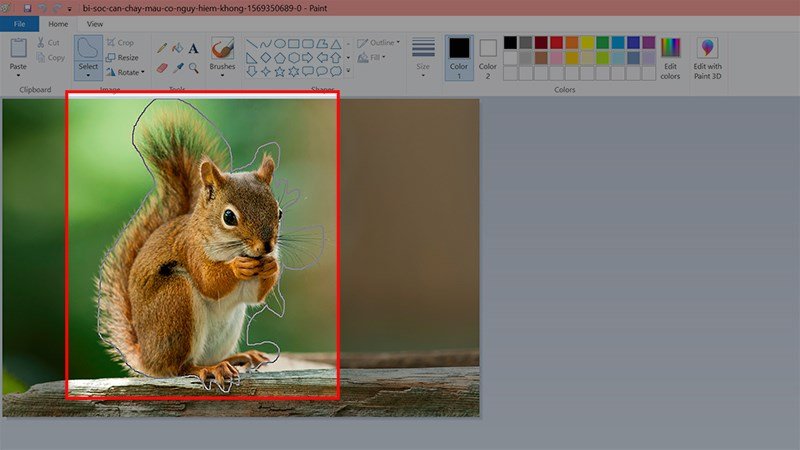This screenshot has width=800, height=450.
Task: Click the Resize button
Action: pyautogui.click(x=122, y=57)
